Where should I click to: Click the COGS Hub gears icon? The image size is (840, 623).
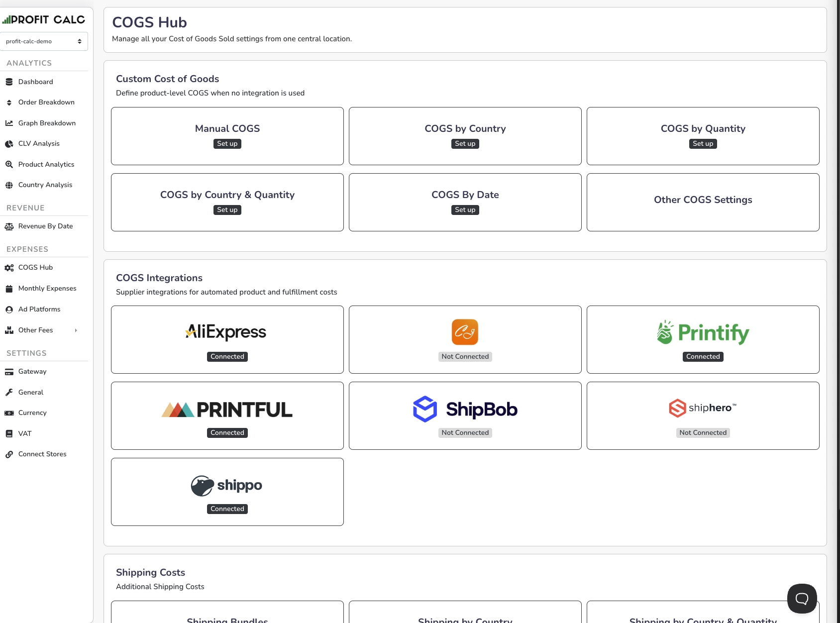tap(9, 268)
